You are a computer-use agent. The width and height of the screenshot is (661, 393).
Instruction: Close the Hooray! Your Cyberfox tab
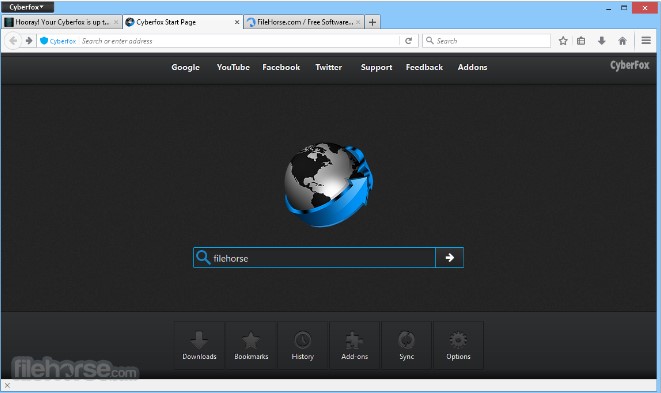pos(116,22)
